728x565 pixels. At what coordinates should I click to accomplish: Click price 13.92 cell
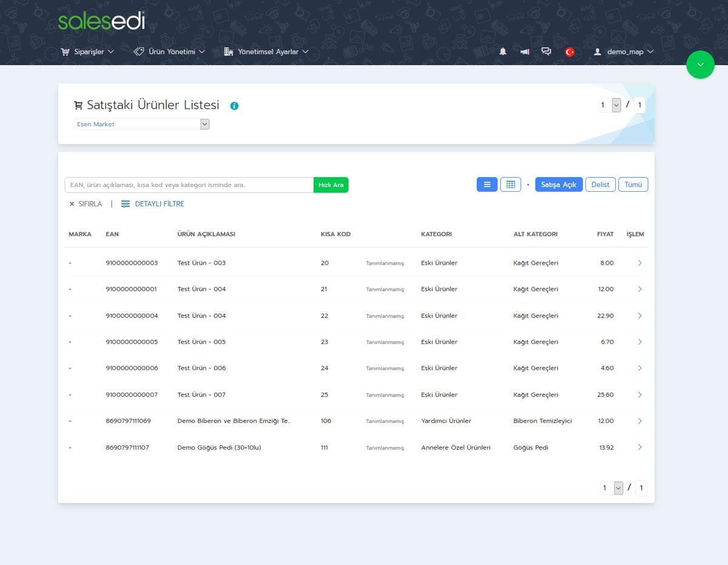pos(607,447)
